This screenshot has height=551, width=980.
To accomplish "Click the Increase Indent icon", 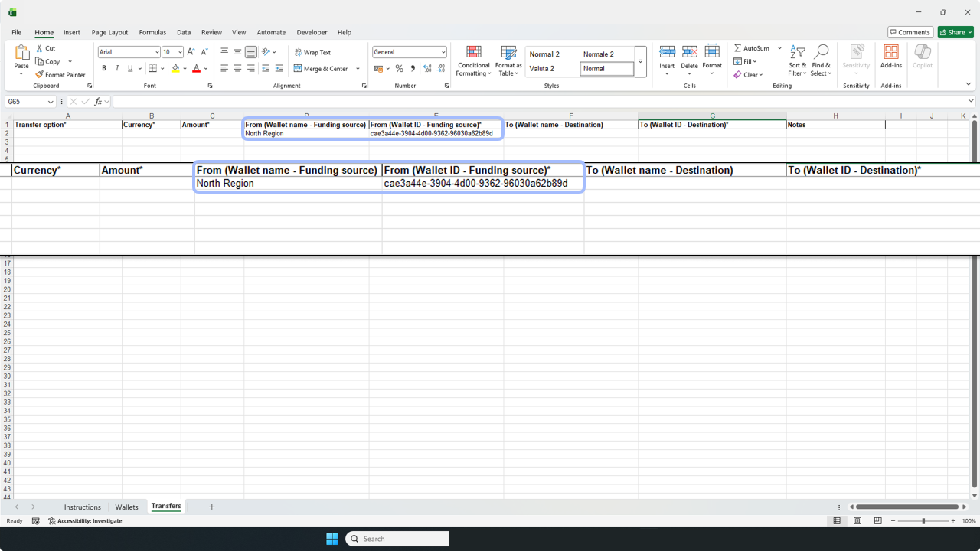I will [x=279, y=68].
